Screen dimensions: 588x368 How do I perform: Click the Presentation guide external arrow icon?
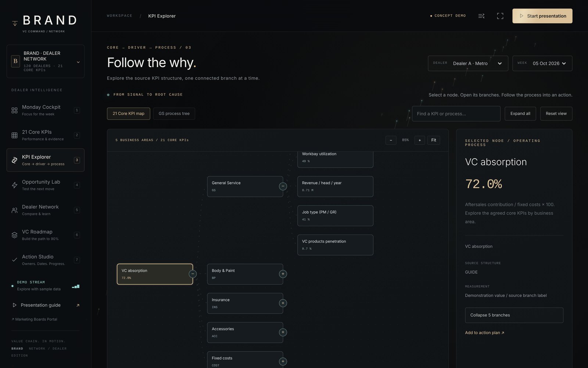click(78, 305)
